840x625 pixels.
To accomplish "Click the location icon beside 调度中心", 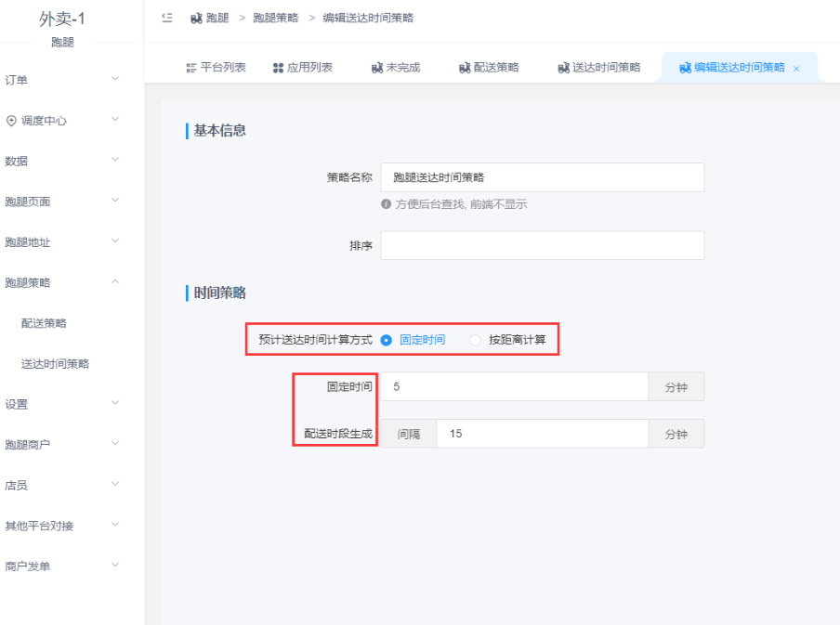I will pyautogui.click(x=11, y=121).
